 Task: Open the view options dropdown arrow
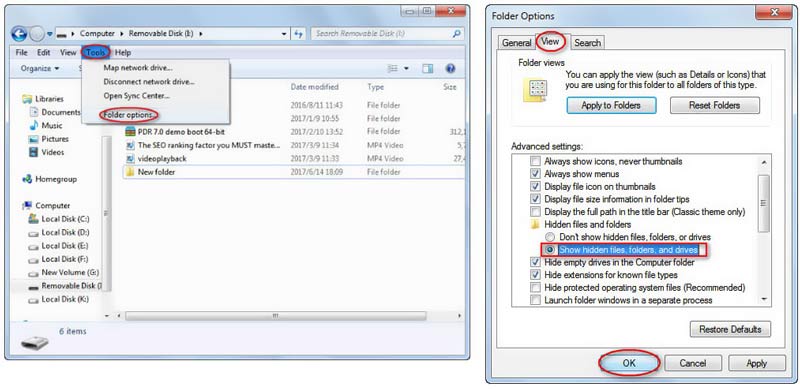point(407,68)
